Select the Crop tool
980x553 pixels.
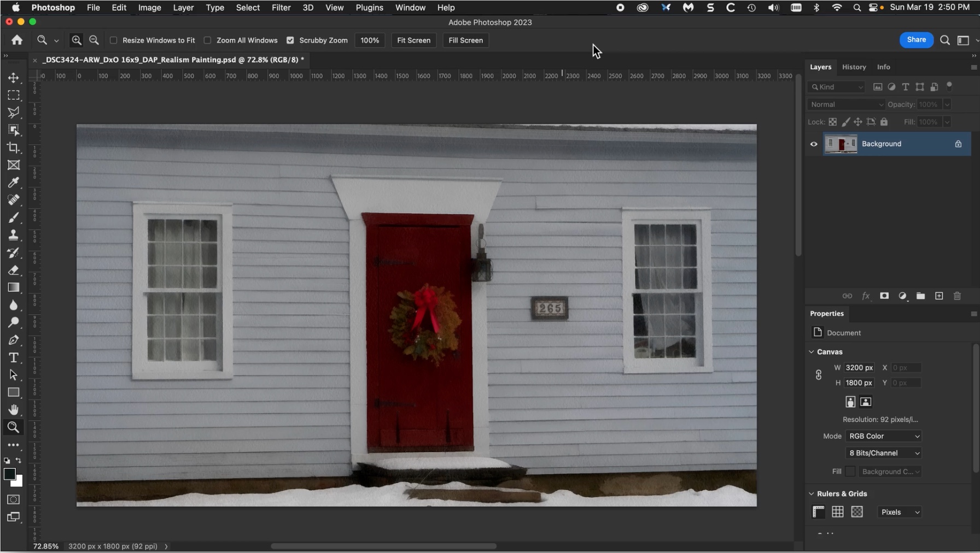click(14, 148)
